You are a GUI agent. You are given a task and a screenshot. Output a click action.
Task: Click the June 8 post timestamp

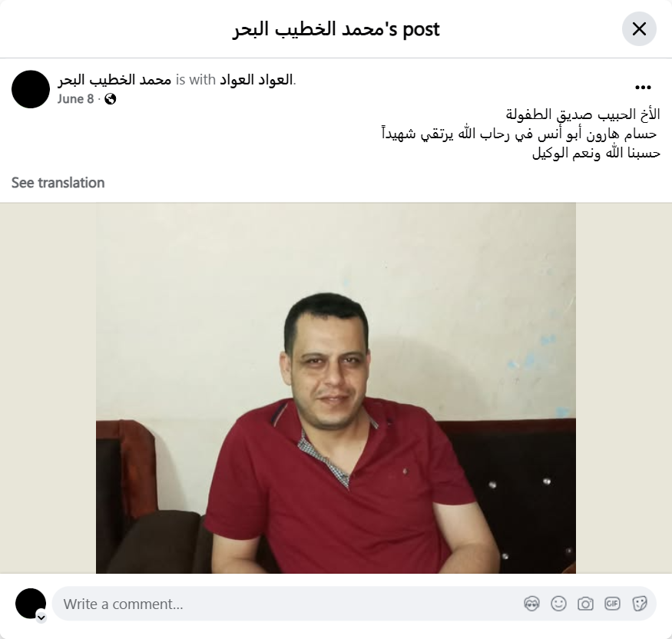pyautogui.click(x=75, y=99)
